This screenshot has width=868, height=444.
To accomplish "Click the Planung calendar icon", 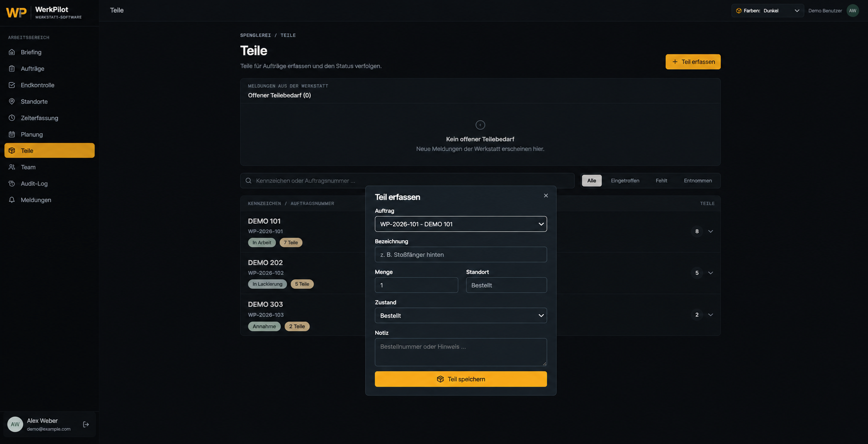I will (x=12, y=134).
